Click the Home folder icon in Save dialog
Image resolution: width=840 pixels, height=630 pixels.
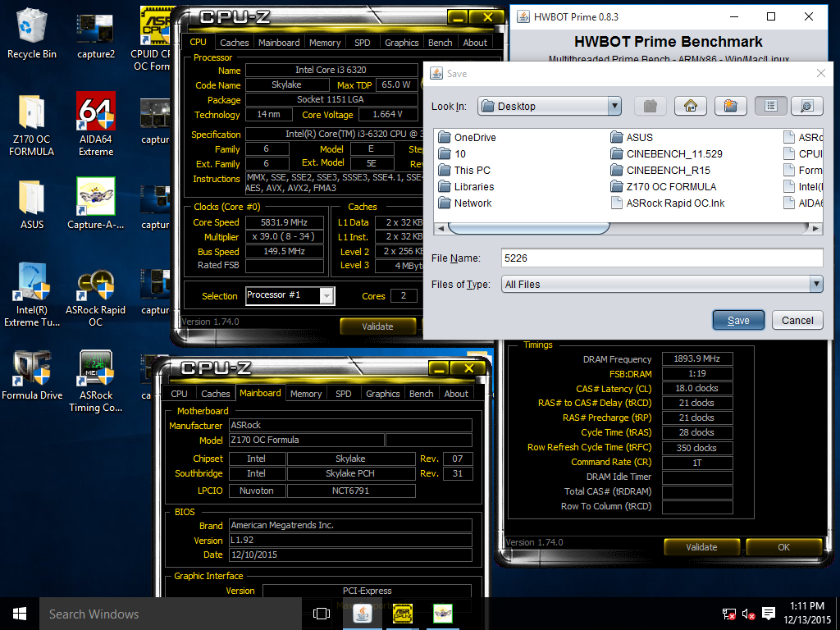[x=690, y=106]
